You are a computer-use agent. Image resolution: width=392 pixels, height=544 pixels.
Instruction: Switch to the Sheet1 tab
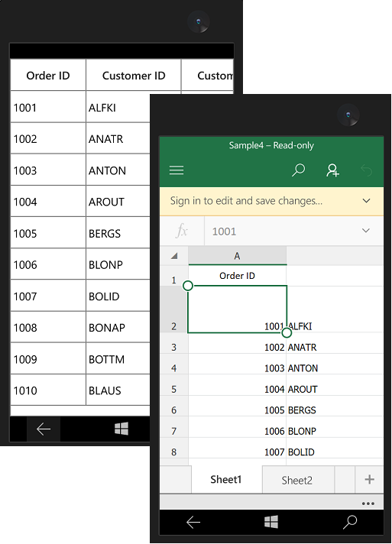pyautogui.click(x=226, y=480)
